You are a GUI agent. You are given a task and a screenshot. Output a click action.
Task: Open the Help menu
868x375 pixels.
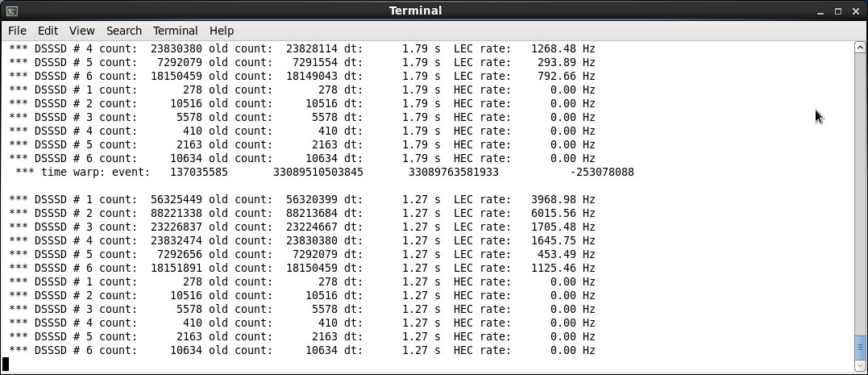coord(222,31)
